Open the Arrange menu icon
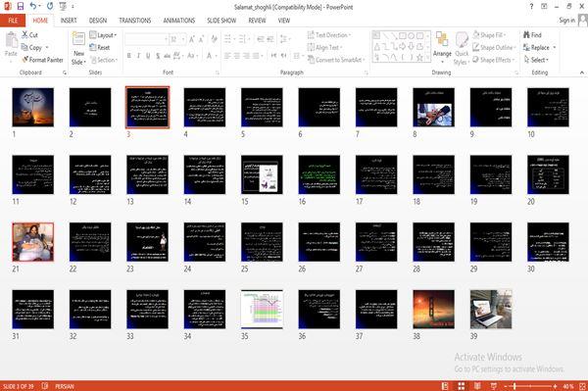The height and width of the screenshot is (391, 588). (442, 39)
